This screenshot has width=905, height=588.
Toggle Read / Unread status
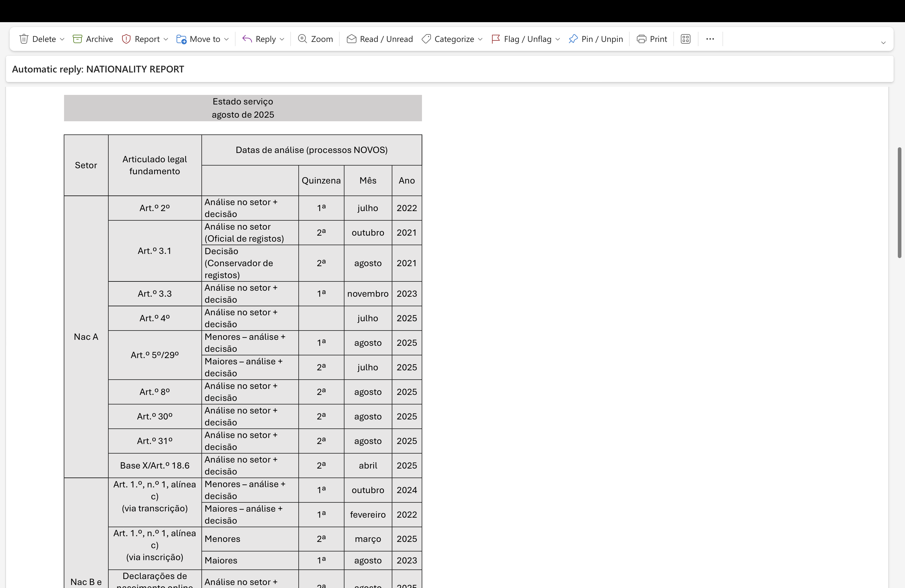pos(379,39)
